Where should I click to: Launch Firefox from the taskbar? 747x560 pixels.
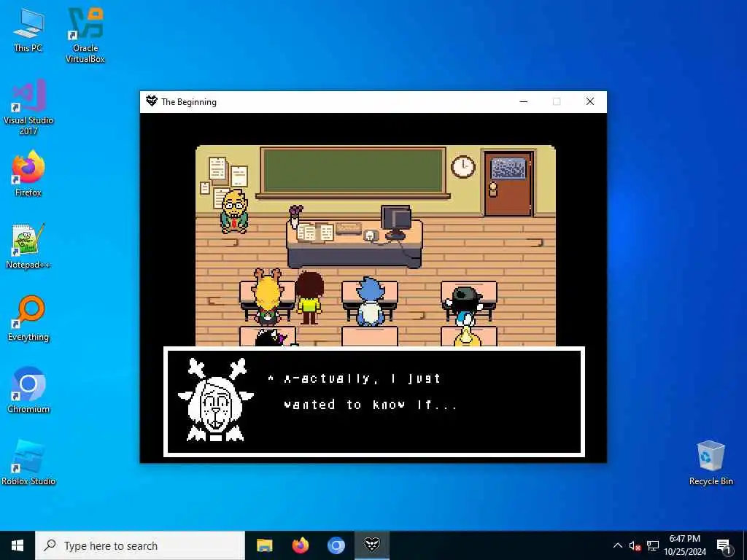[300, 545]
